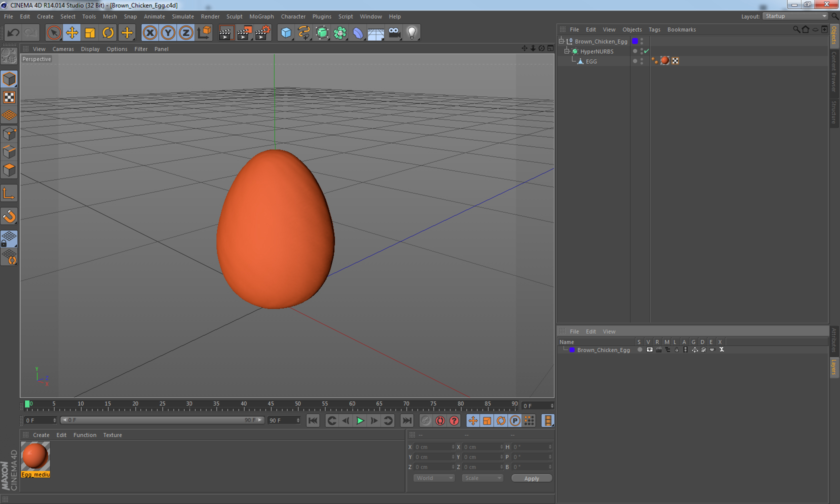Open the Layout Startup dropdown
The width and height of the screenshot is (840, 504).
coord(796,16)
